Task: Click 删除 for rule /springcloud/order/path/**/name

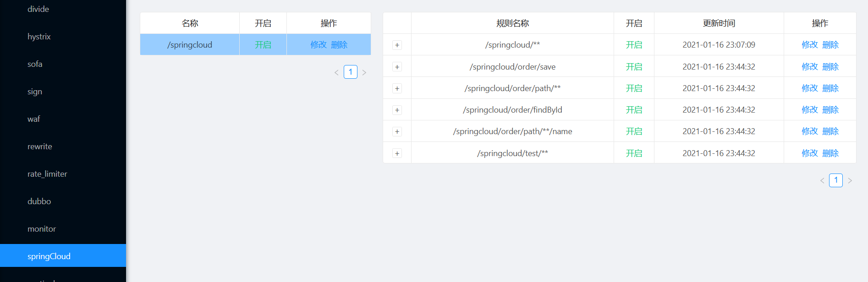Action: [830, 131]
